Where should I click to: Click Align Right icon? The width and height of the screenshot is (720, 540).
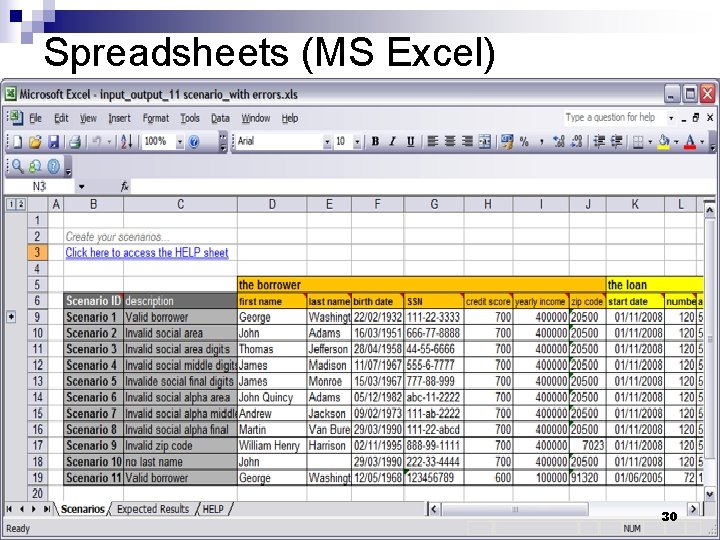click(467, 141)
